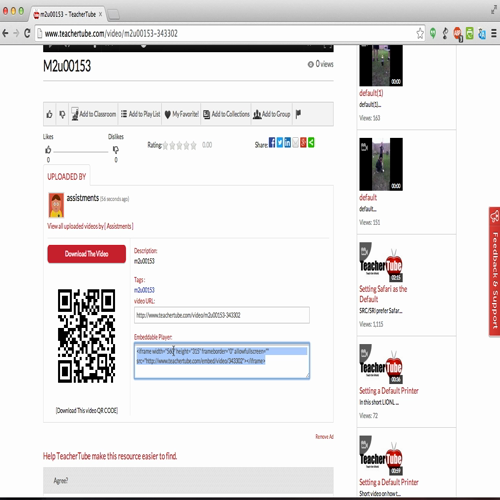Click the Download The Video button
This screenshot has height=500, width=500.
click(87, 254)
